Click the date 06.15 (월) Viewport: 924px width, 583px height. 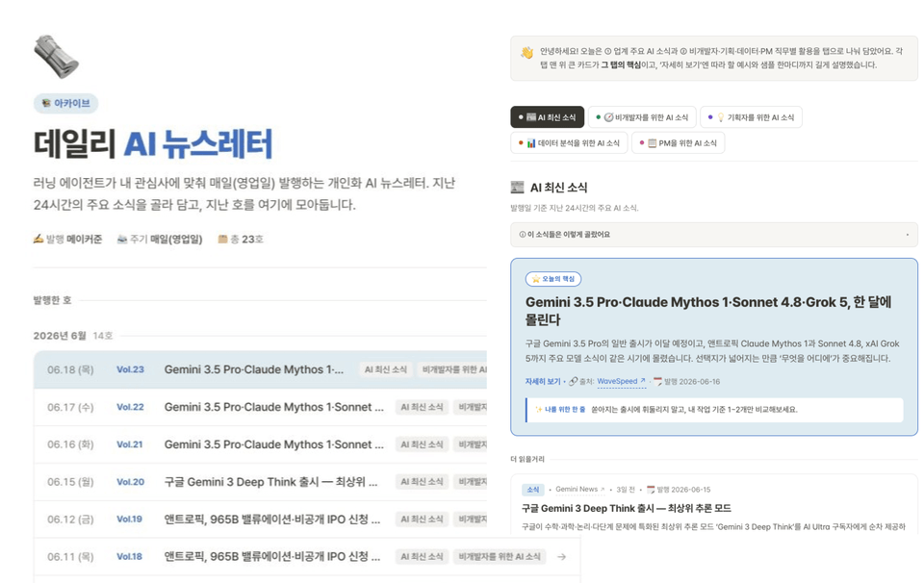pos(70,482)
